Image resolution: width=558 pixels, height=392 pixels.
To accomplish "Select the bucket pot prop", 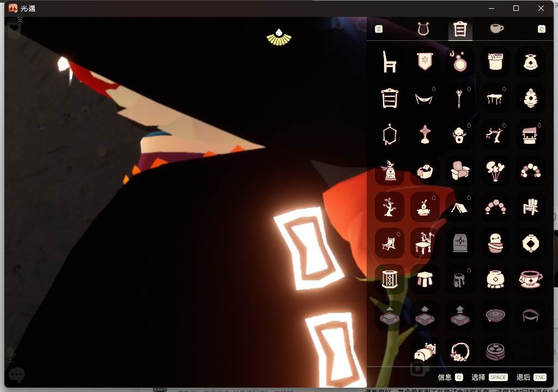I will pos(495,62).
